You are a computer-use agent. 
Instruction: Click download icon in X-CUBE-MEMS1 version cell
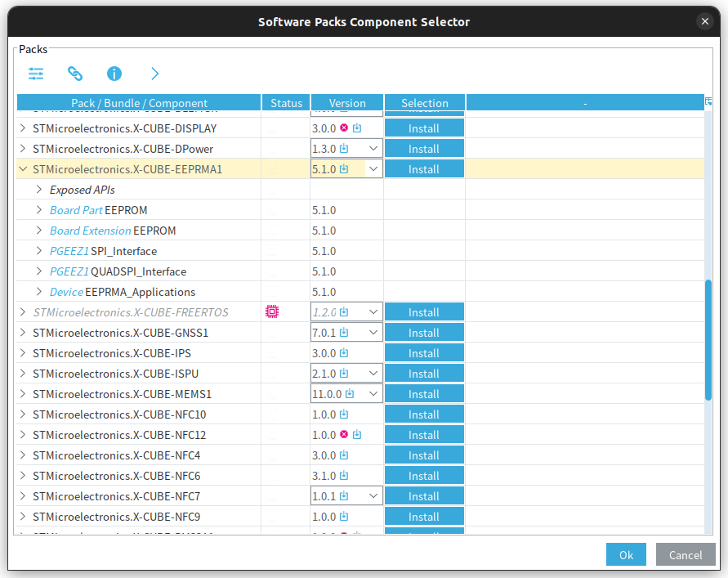pos(350,393)
